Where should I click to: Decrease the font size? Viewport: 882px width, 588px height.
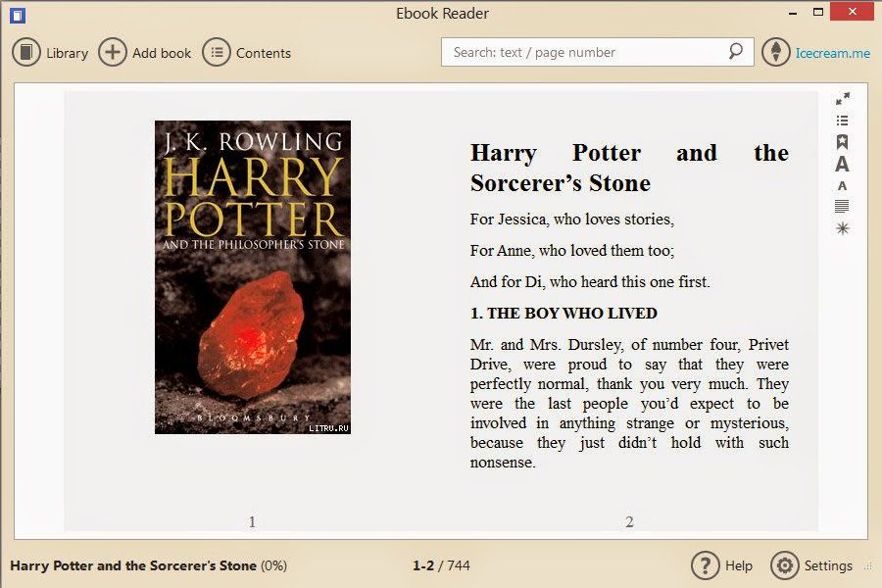coord(841,186)
